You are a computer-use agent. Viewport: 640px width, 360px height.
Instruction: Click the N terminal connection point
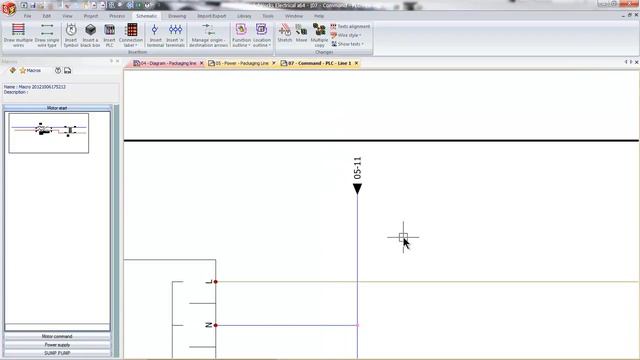[216, 325]
